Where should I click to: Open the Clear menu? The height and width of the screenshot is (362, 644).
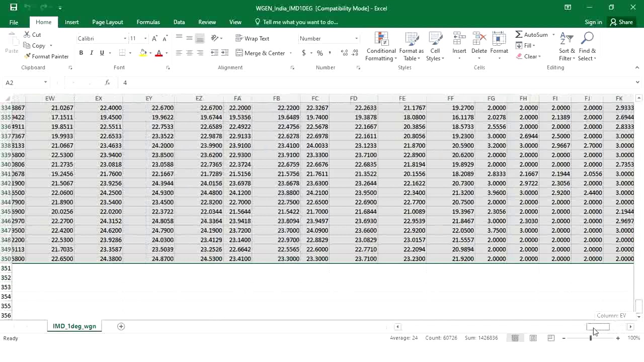(528, 56)
